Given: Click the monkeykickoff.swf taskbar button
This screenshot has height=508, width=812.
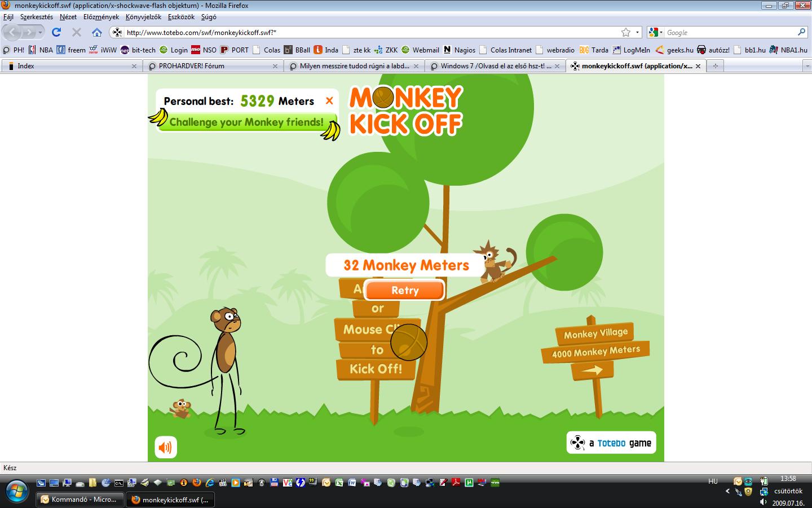Looking at the screenshot, I should pos(170,500).
